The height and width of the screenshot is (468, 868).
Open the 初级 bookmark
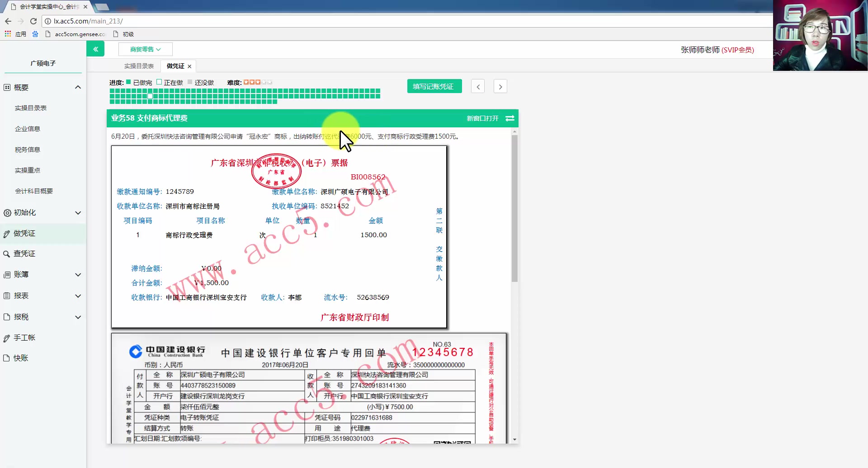click(x=123, y=34)
